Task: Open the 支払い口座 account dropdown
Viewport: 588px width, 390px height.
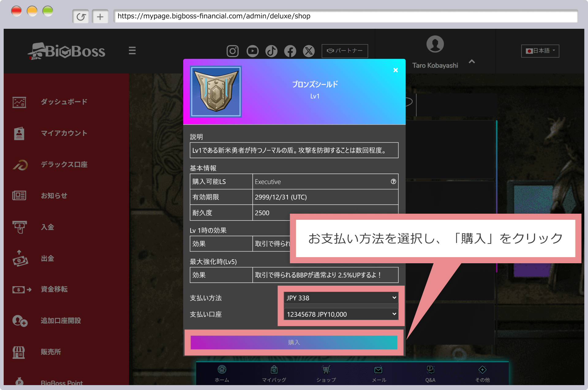Action: click(x=341, y=314)
